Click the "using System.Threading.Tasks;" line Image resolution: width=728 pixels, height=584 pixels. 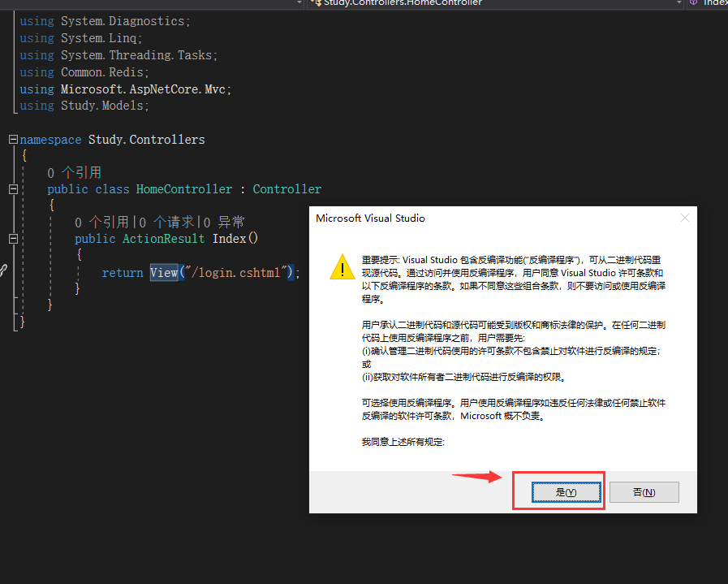(x=118, y=54)
